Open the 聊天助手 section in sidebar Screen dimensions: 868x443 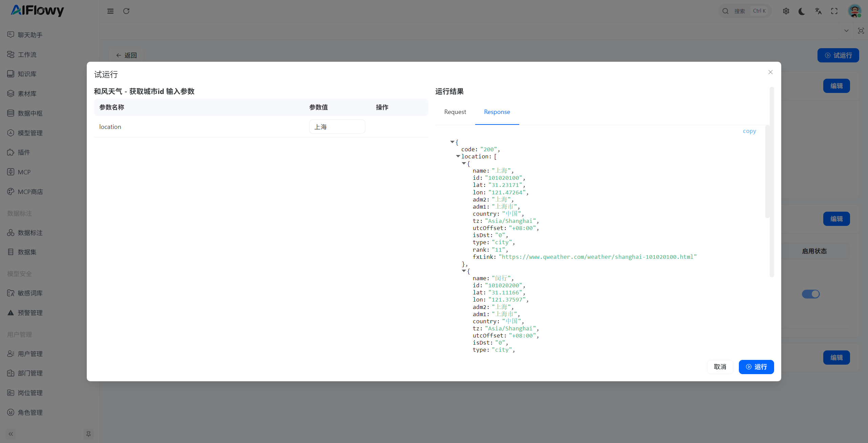(x=29, y=35)
